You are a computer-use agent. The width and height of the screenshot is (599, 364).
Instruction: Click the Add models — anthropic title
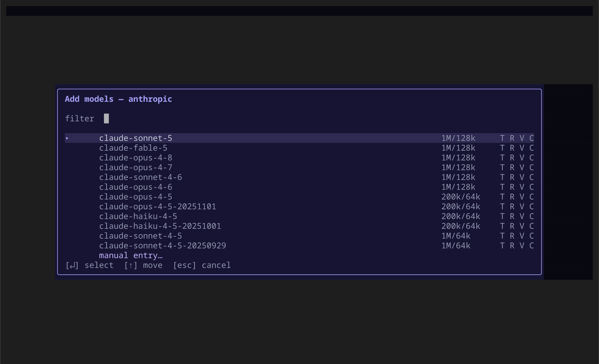(x=118, y=99)
